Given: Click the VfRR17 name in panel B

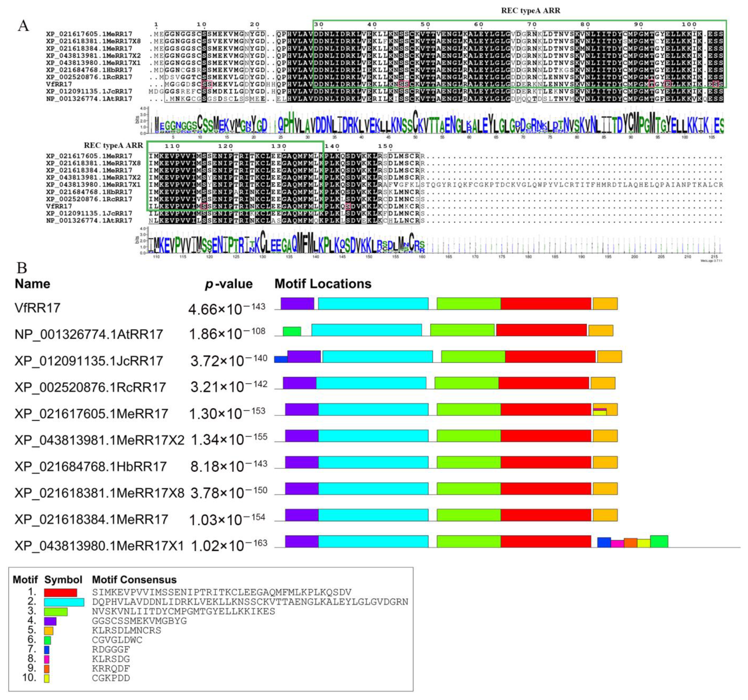Looking at the screenshot, I should [38, 308].
